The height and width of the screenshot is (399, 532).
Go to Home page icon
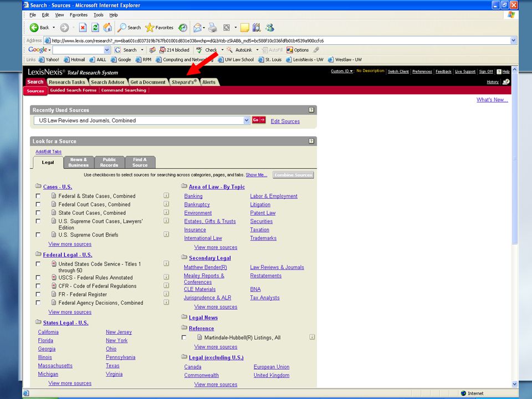pos(108,28)
